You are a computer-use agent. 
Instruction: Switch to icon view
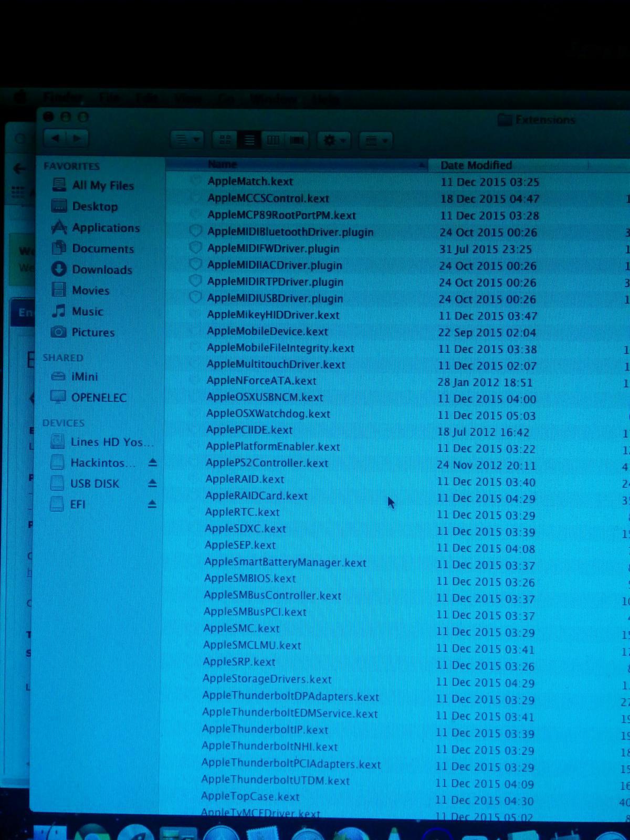coord(225,140)
